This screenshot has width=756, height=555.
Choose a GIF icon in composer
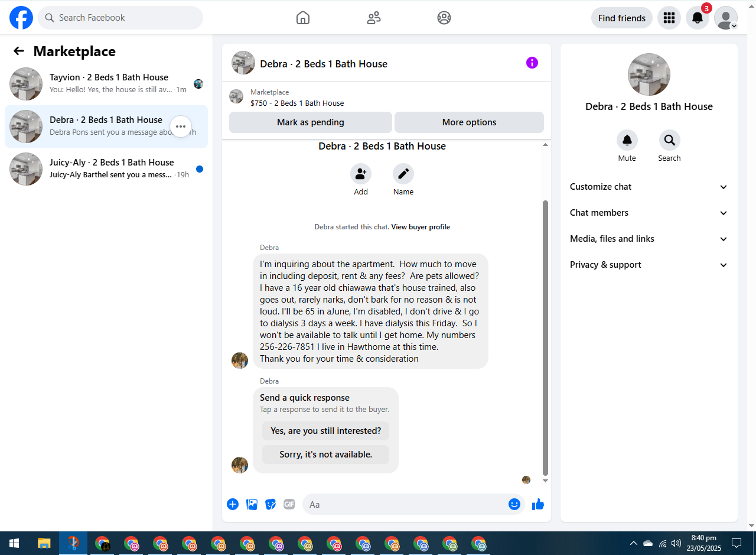[289, 504]
